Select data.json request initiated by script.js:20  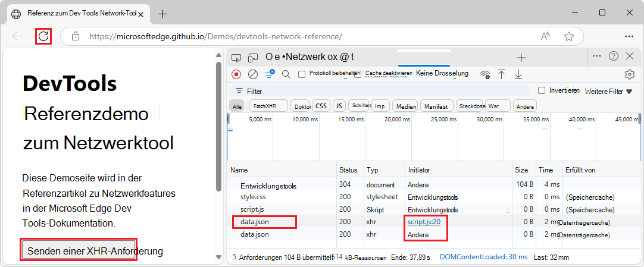point(255,222)
